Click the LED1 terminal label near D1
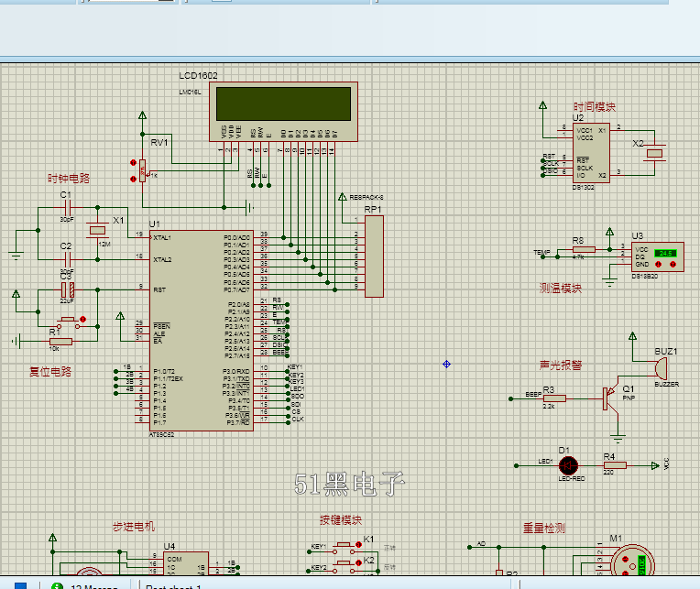The height and width of the screenshot is (589, 700). (x=545, y=462)
